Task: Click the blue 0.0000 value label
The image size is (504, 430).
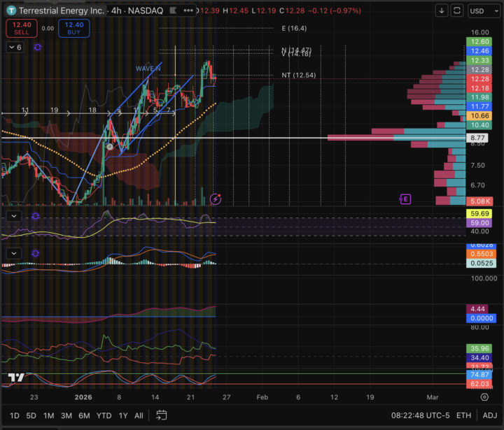Action: click(x=482, y=318)
